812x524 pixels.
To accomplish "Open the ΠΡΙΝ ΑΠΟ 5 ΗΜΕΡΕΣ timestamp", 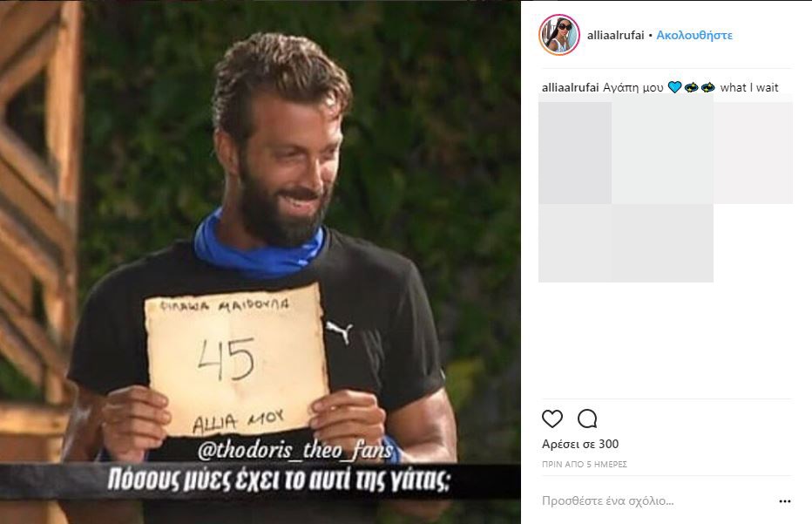I will 584,465.
